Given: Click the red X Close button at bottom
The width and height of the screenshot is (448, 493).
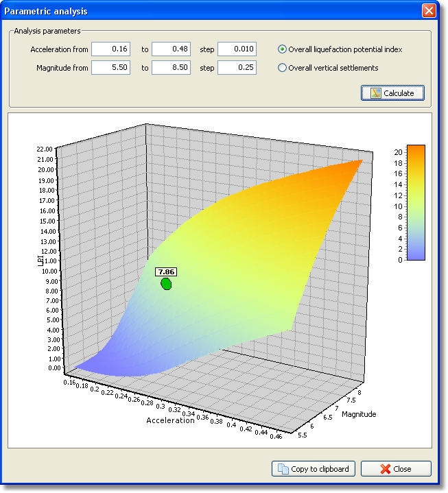Looking at the screenshot, I should [x=396, y=469].
